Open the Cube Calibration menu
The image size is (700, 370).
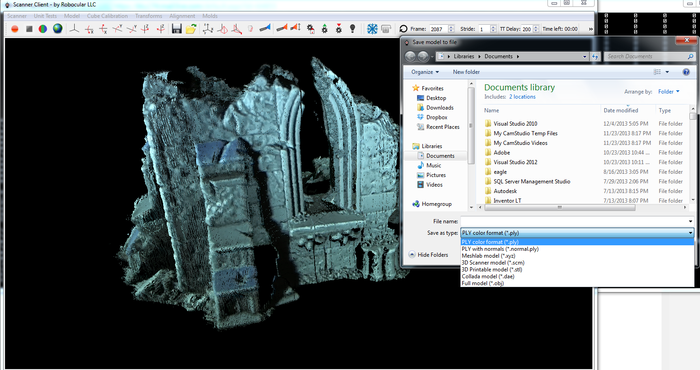point(107,16)
